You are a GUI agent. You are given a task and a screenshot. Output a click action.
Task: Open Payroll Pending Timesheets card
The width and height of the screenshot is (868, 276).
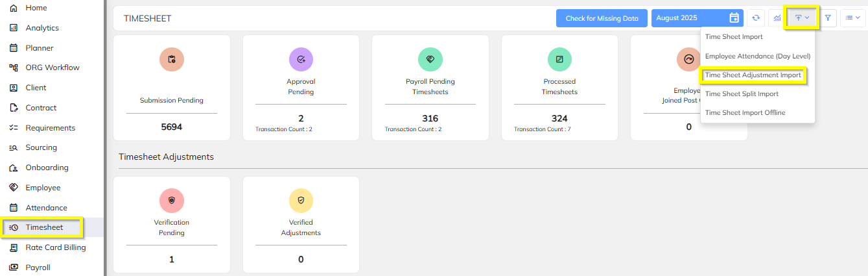(430, 88)
